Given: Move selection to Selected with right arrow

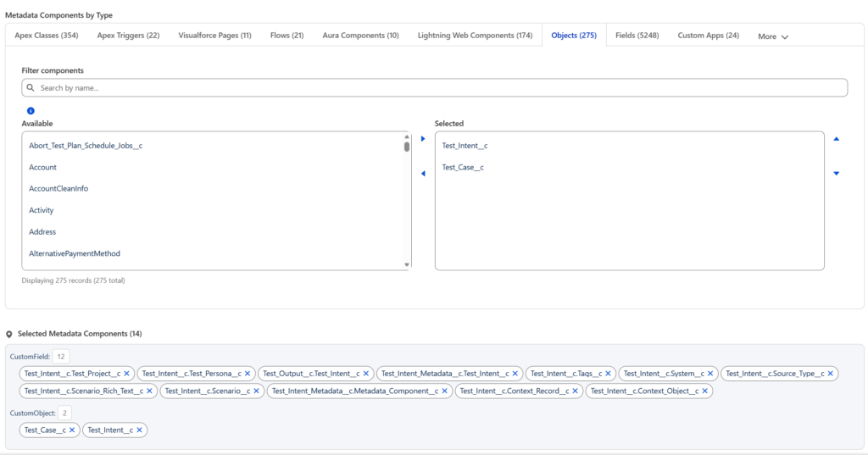Looking at the screenshot, I should (x=423, y=139).
